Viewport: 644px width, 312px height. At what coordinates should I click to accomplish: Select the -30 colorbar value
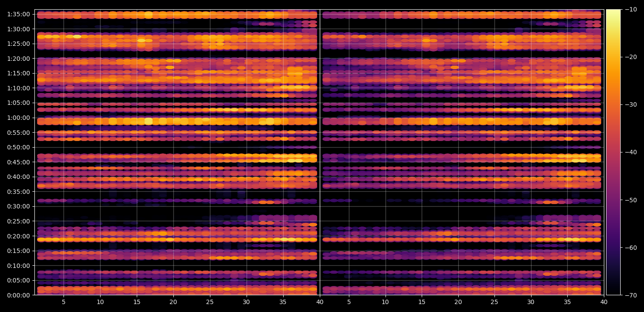coord(630,104)
